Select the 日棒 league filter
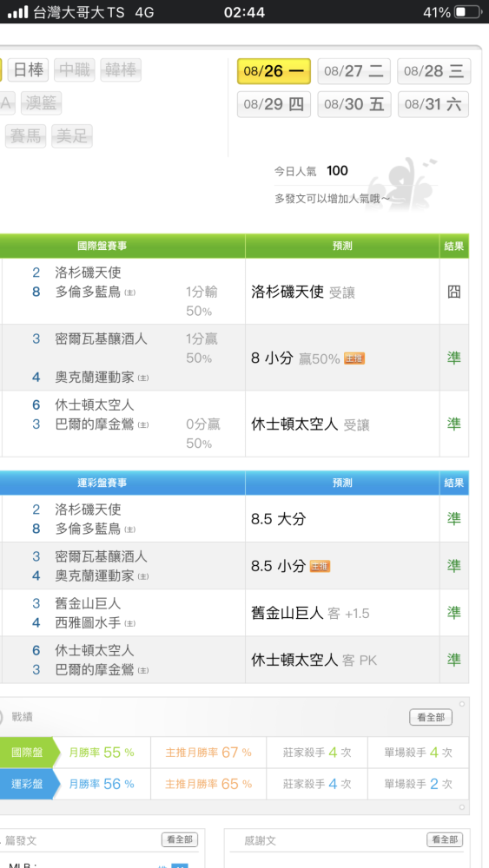This screenshot has width=489, height=868. click(x=29, y=70)
